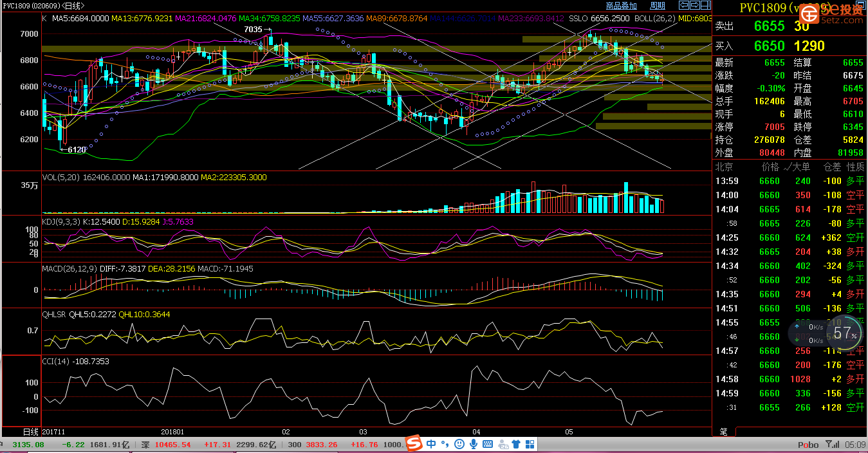Viewport: 868px width, 453px height.
Task: Click the 大单 column header
Action: [x=802, y=167]
